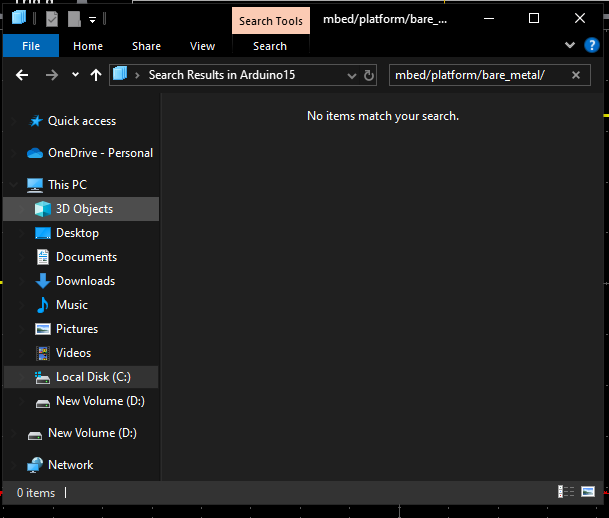The height and width of the screenshot is (518, 609).
Task: Open the Downloads folder
Action: click(x=85, y=281)
